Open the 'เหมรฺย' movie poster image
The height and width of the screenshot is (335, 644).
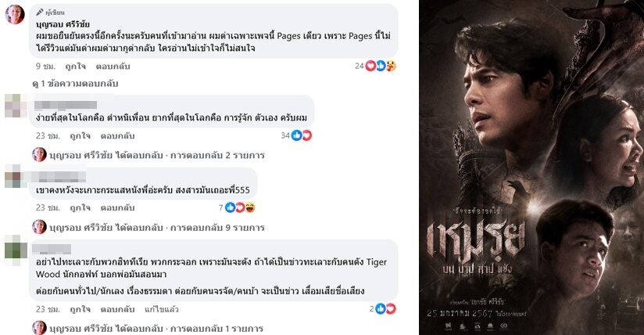coord(531,167)
